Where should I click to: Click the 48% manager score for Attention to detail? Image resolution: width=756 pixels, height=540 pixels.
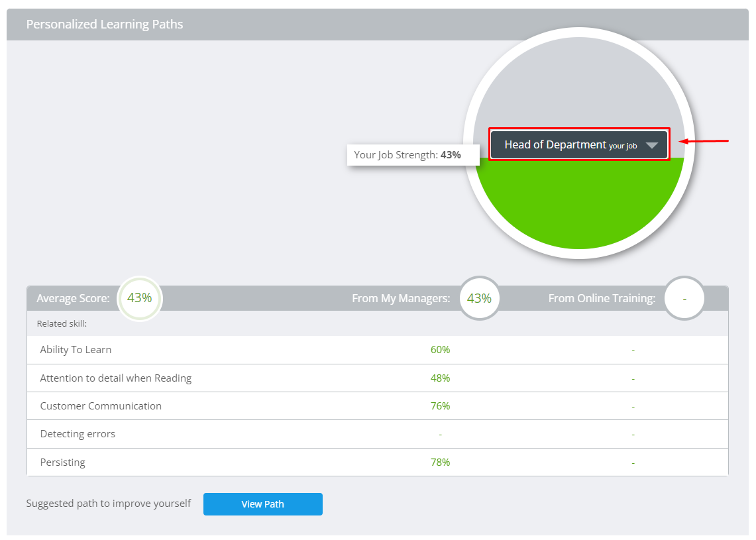tap(440, 378)
